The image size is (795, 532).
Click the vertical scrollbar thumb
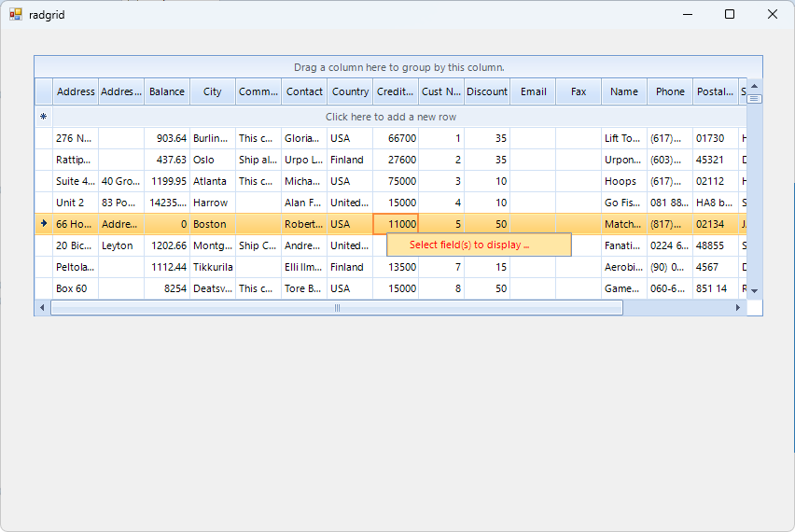pyautogui.click(x=754, y=98)
